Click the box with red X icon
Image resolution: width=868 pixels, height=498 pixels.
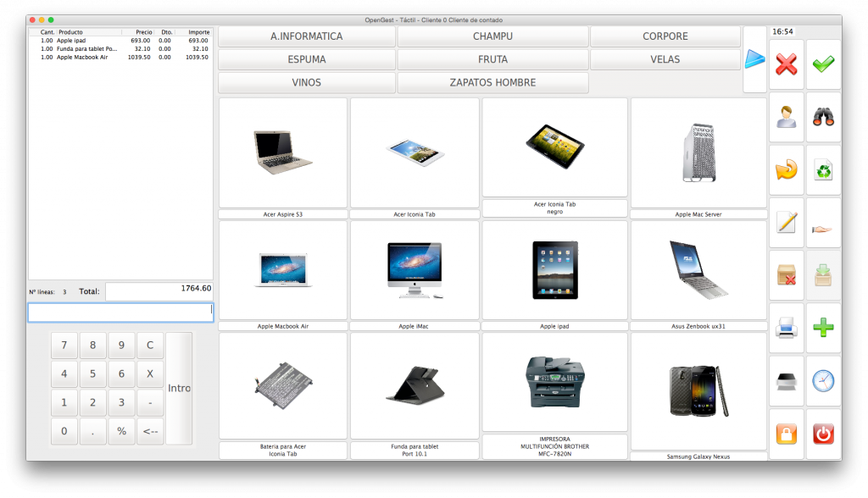[x=786, y=275]
